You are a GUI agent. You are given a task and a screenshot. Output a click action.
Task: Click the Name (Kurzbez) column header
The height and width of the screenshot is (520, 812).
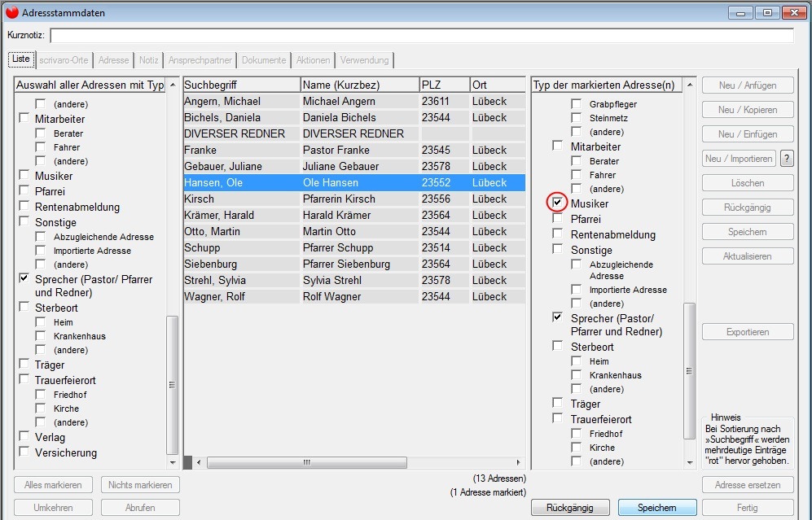[x=360, y=85]
